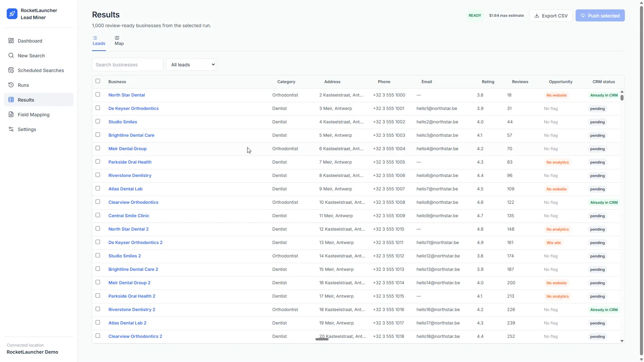
Task: Click the $1.64 max estimate text
Action: tap(506, 16)
